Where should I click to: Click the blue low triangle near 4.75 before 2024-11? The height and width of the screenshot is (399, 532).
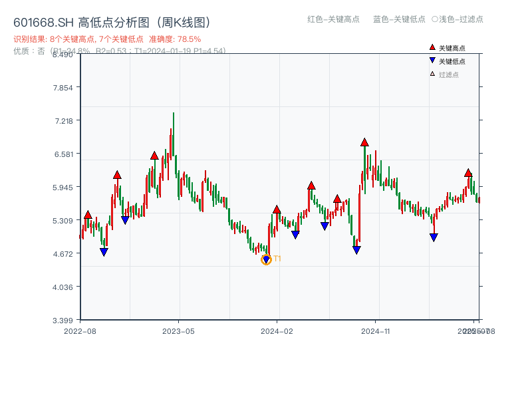pos(356,250)
